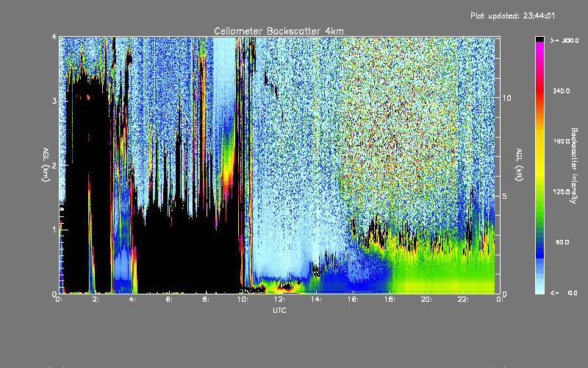The height and width of the screenshot is (368, 588).
Task: Click the '240.0' colorbar tick label
Action: click(x=562, y=91)
